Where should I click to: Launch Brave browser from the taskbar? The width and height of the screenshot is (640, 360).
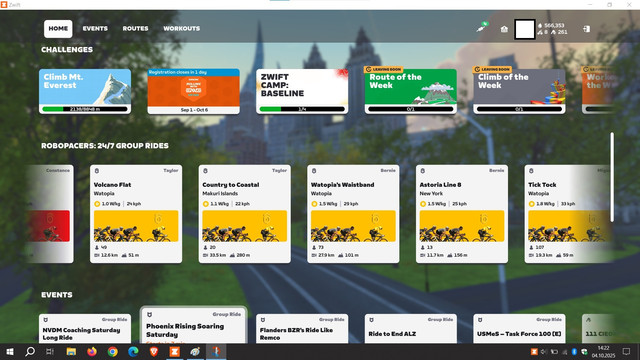pos(154,352)
